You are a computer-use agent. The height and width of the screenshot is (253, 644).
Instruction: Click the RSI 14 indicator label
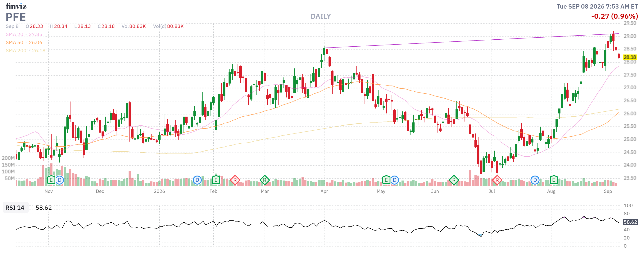tap(15, 208)
